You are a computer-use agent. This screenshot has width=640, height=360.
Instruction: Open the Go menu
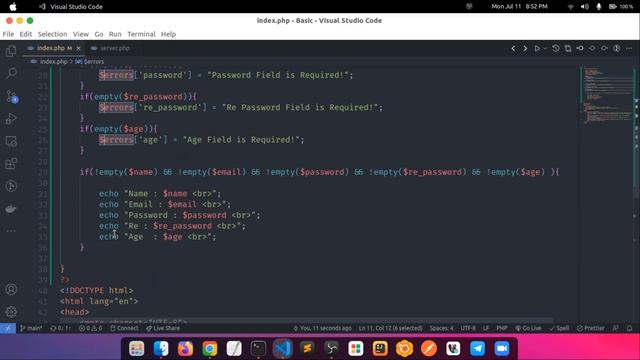click(99, 34)
